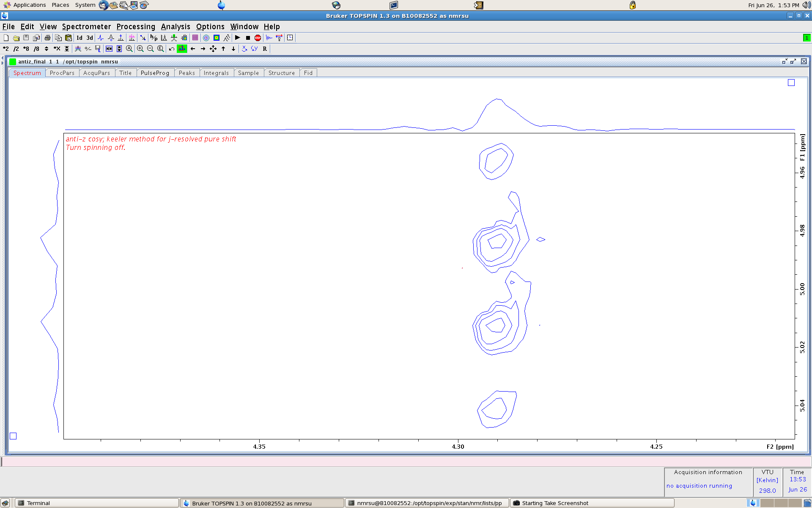Screen dimensions: 812x508
Task: Switch to the AcquPars tab
Action: coord(97,73)
